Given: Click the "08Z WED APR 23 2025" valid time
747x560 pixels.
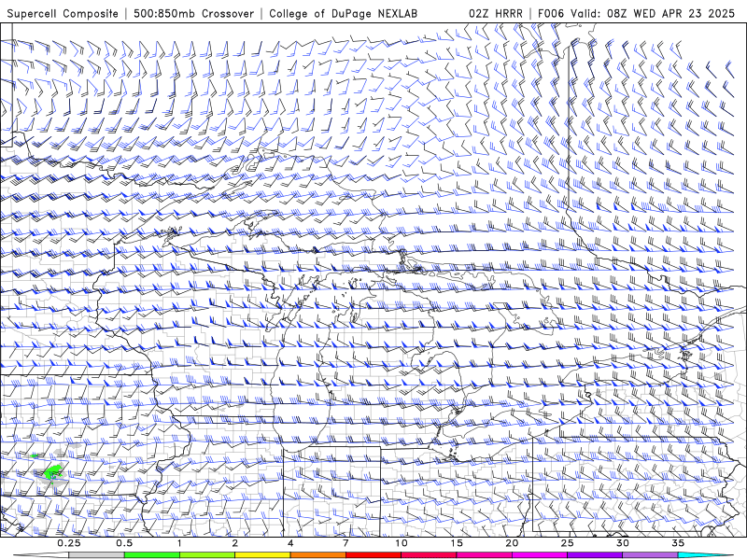Looking at the screenshot, I should pyautogui.click(x=670, y=14).
